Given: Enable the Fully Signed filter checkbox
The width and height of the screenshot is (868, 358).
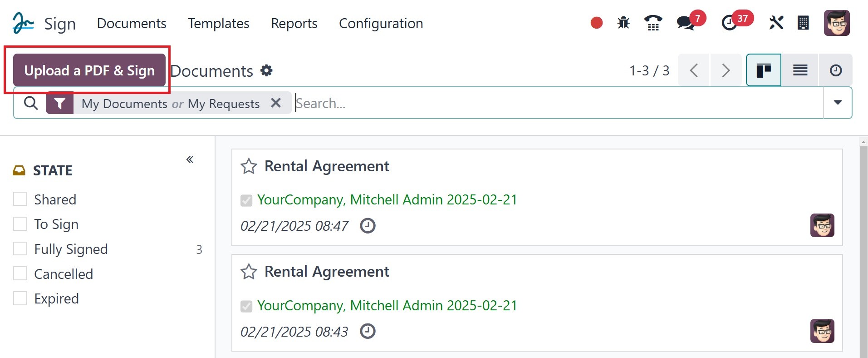Looking at the screenshot, I should click(20, 249).
